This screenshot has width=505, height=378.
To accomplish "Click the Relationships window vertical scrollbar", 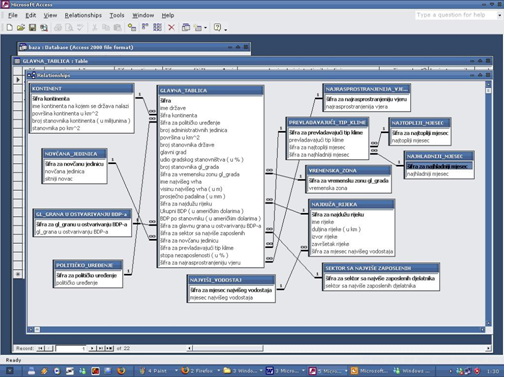I will click(x=488, y=204).
